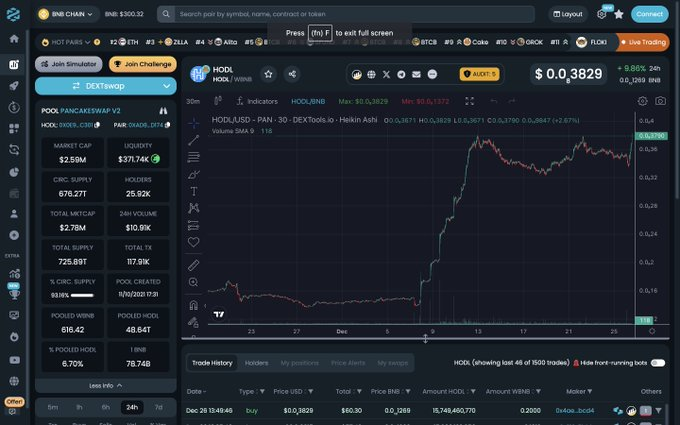Open the rocket sidebar icon
680x425 pixels.
pos(14,85)
